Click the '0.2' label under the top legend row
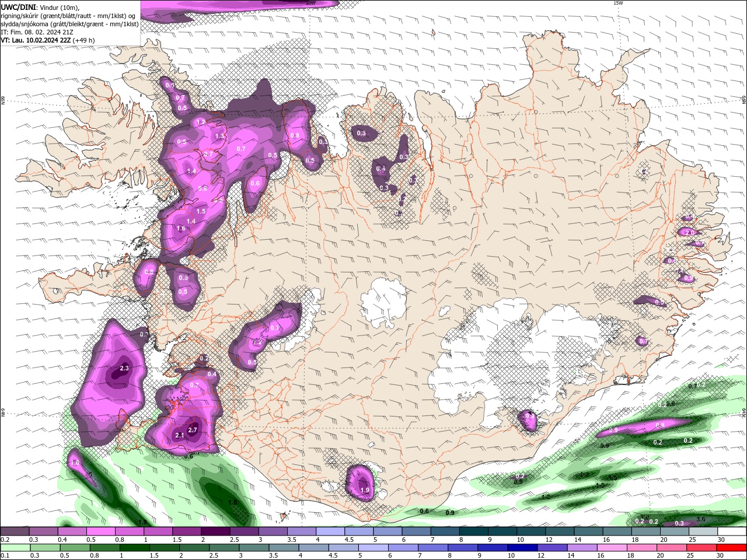The width and height of the screenshot is (747, 560). 5,540
